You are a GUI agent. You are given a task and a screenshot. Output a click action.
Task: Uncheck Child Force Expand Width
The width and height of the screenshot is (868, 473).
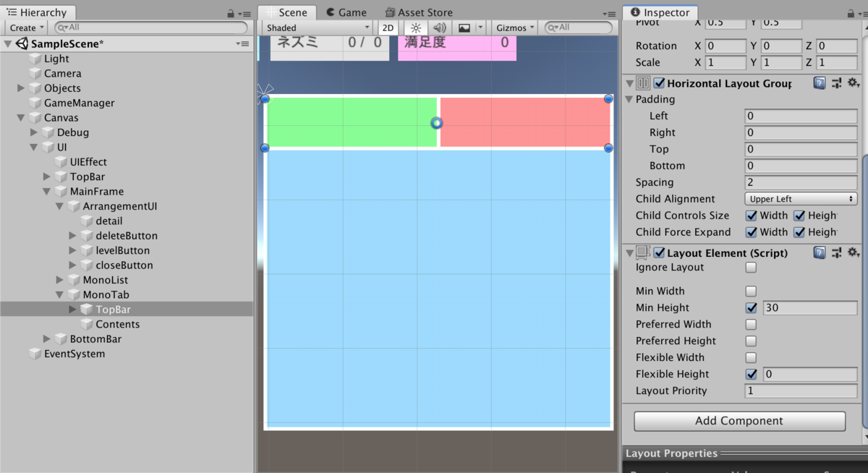tap(752, 232)
